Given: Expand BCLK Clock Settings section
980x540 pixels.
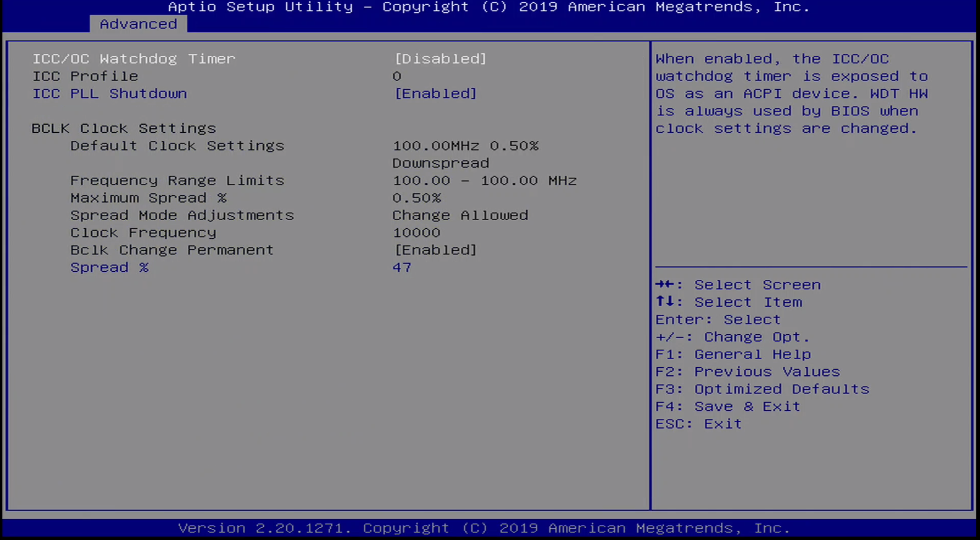Looking at the screenshot, I should click(x=123, y=128).
